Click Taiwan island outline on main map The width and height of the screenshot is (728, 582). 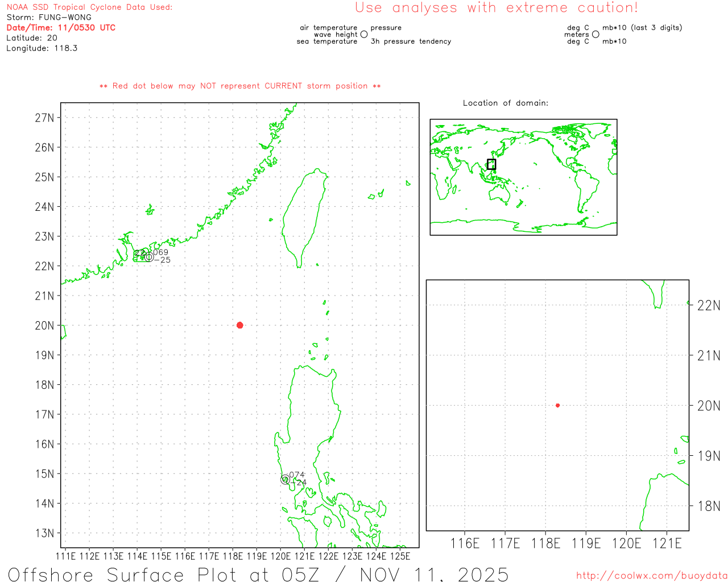pyautogui.click(x=304, y=216)
